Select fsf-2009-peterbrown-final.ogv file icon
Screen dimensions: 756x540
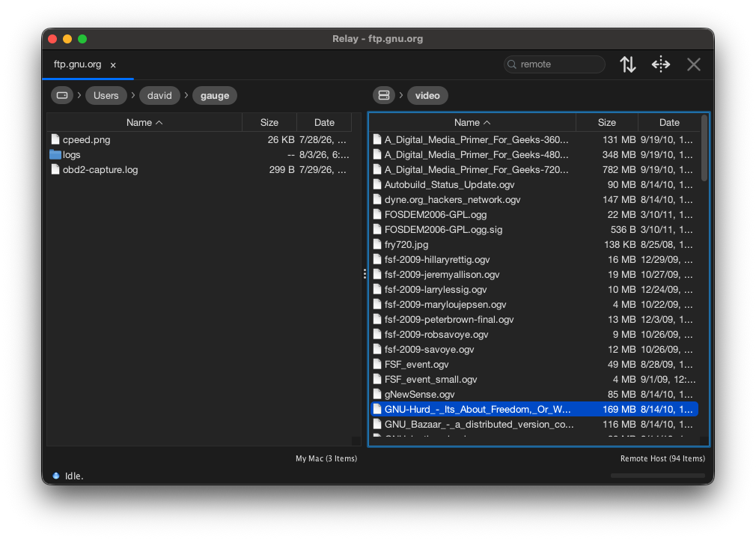point(377,319)
